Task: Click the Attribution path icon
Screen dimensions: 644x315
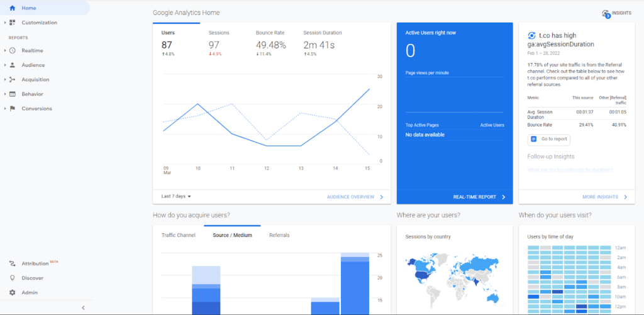Action: (x=13, y=263)
